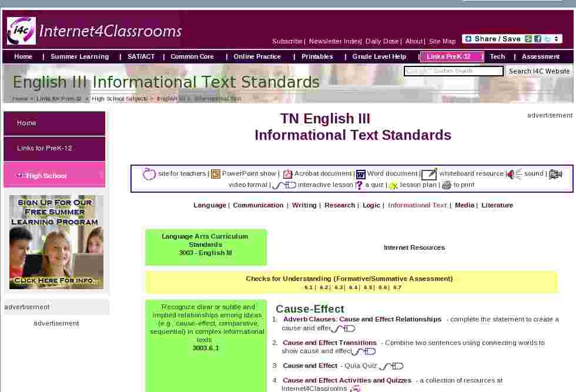Click the Home button in left sidebar

point(54,123)
